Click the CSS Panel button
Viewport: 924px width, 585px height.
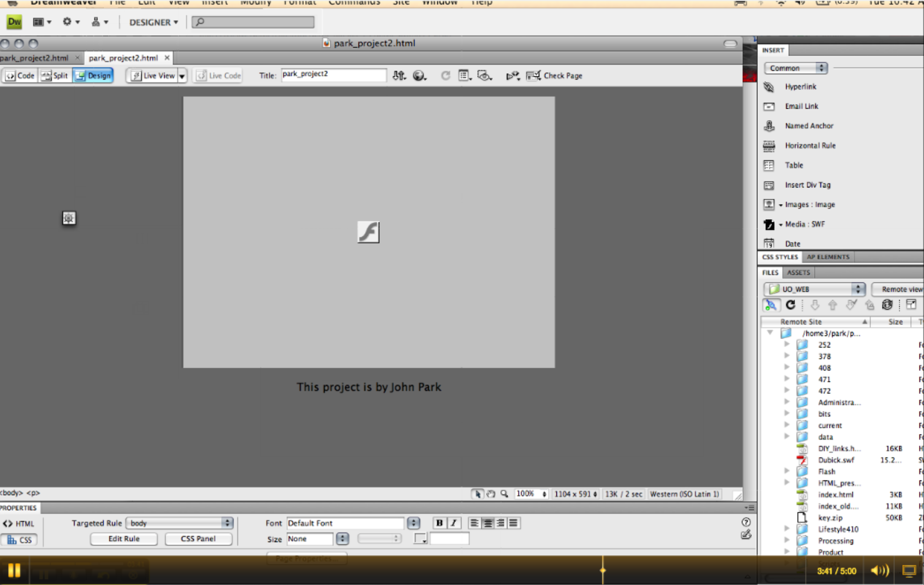(x=198, y=539)
